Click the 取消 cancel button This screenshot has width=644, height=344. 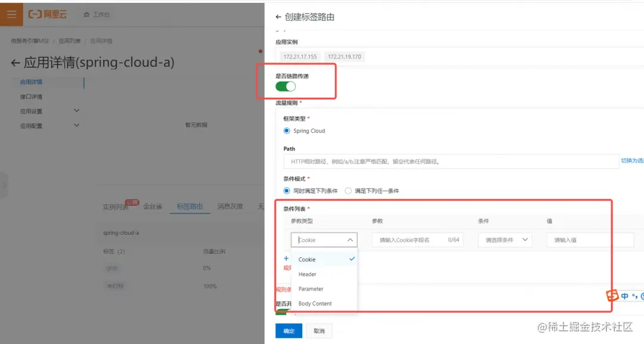[319, 331]
